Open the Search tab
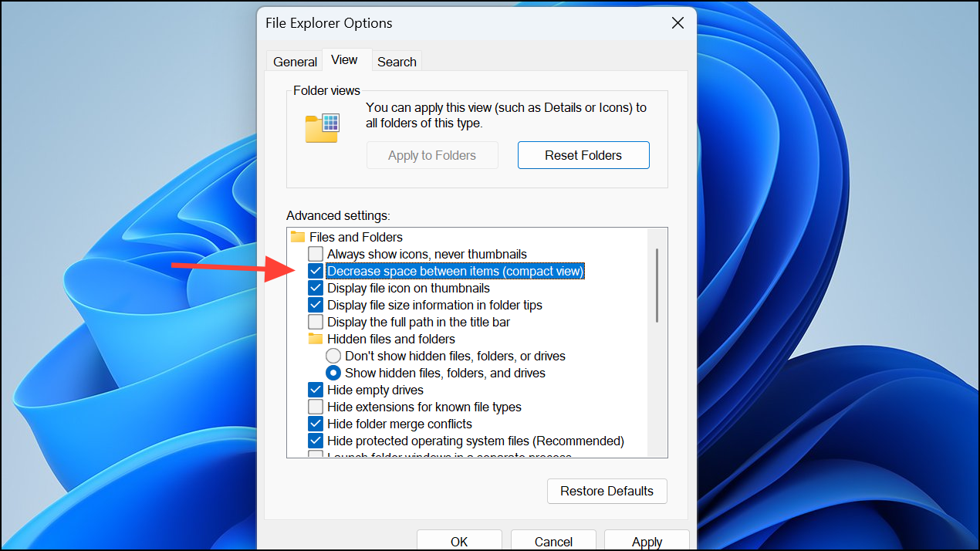 [x=397, y=61]
